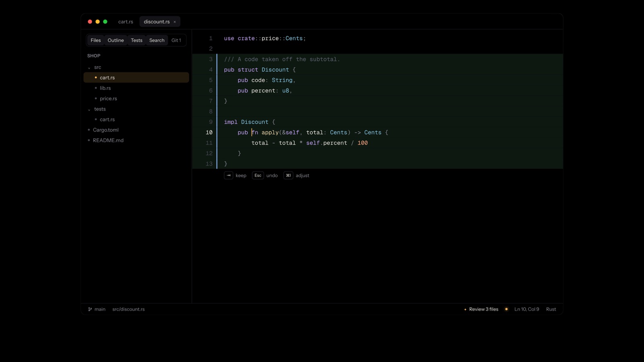644x362 pixels.
Task: Open lib.rs in the file tree
Action: (136, 88)
